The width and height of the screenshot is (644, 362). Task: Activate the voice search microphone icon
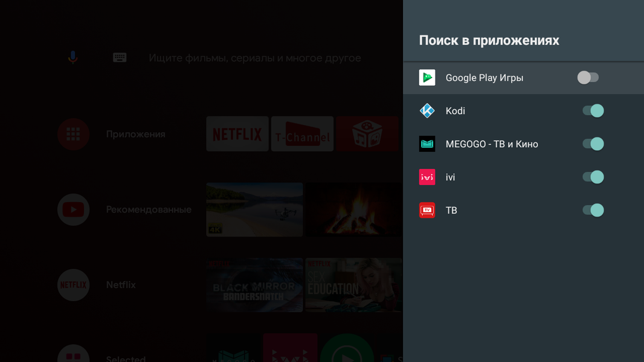click(x=72, y=57)
